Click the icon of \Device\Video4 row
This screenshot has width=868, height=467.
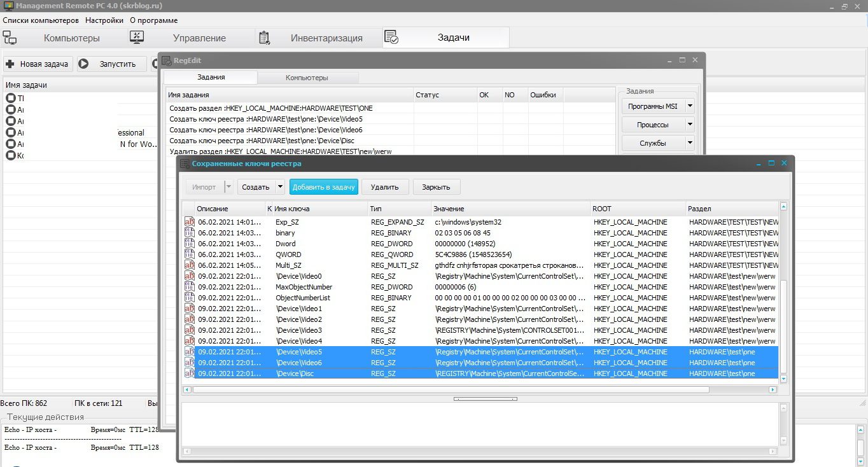pyautogui.click(x=189, y=341)
